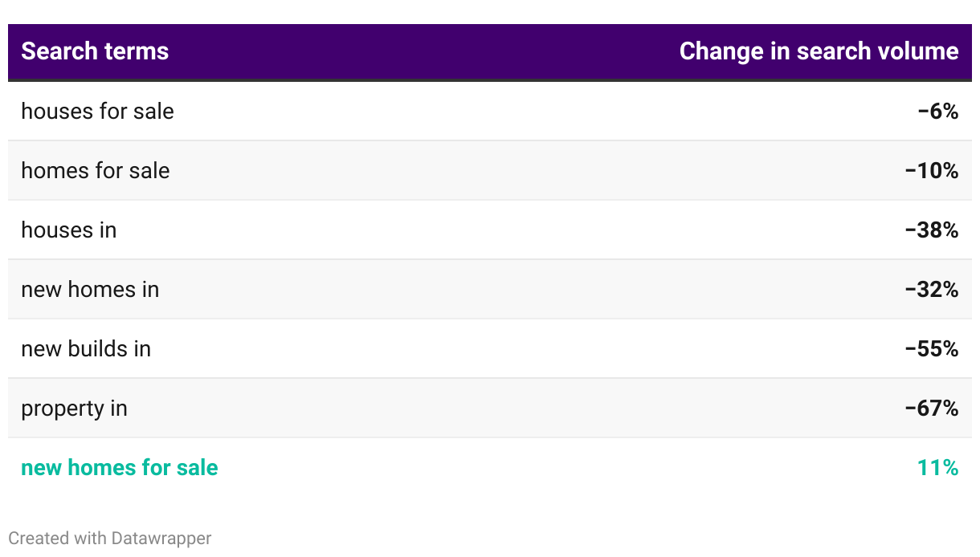Click the −10% value

point(931,170)
